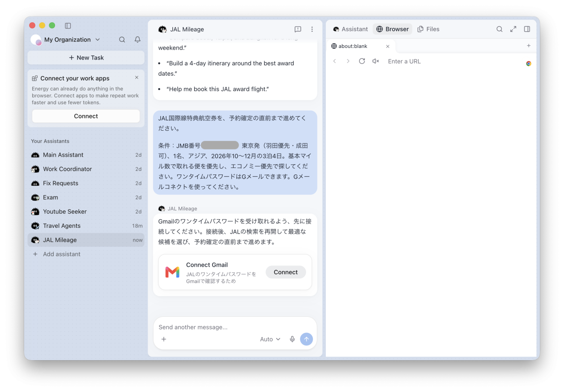The width and height of the screenshot is (564, 392).
Task: Click the Youtube Seeker avatar icon
Action: click(35, 212)
